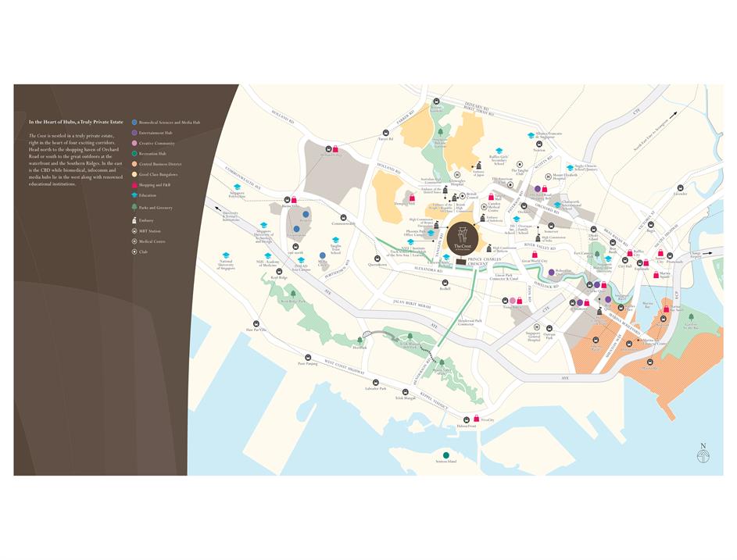This screenshot has width=737, height=560.
Task: Select the Haw Par Villa MRT icon
Action: (256, 323)
